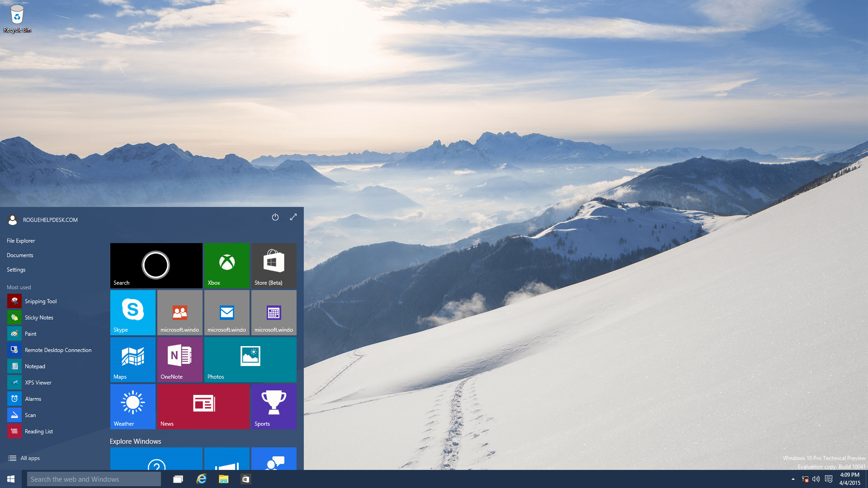Open the News tile
This screenshot has width=868, height=488.
coord(203,406)
